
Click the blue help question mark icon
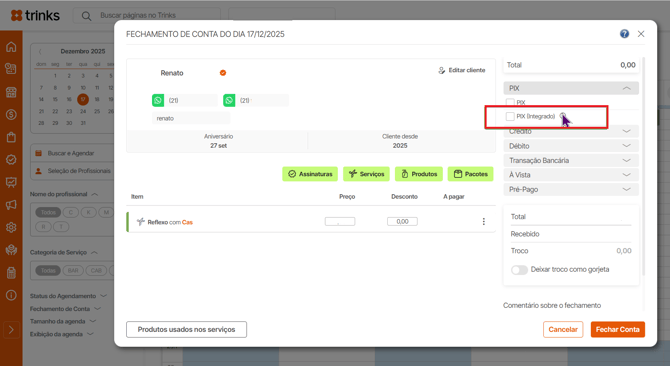click(624, 34)
